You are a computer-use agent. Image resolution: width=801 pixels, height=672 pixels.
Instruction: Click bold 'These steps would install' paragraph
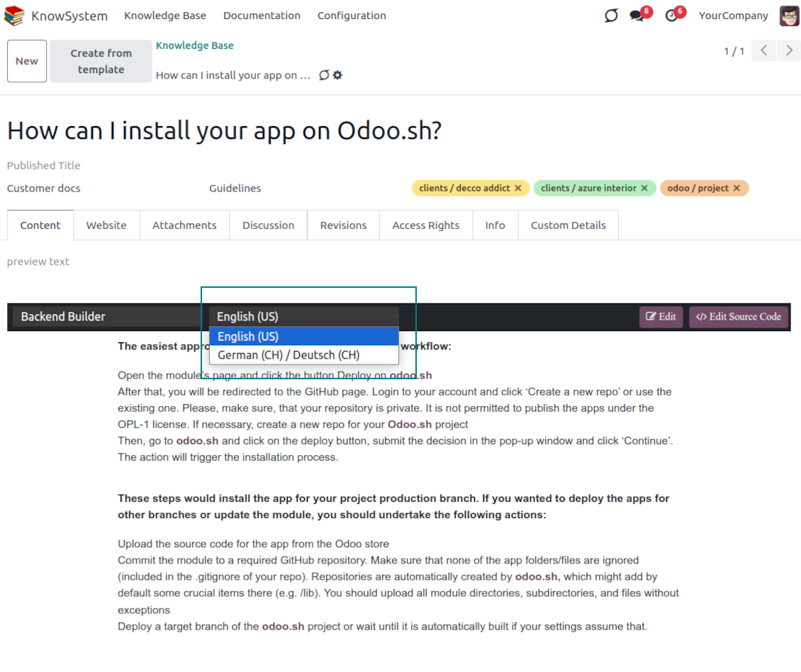coord(393,506)
